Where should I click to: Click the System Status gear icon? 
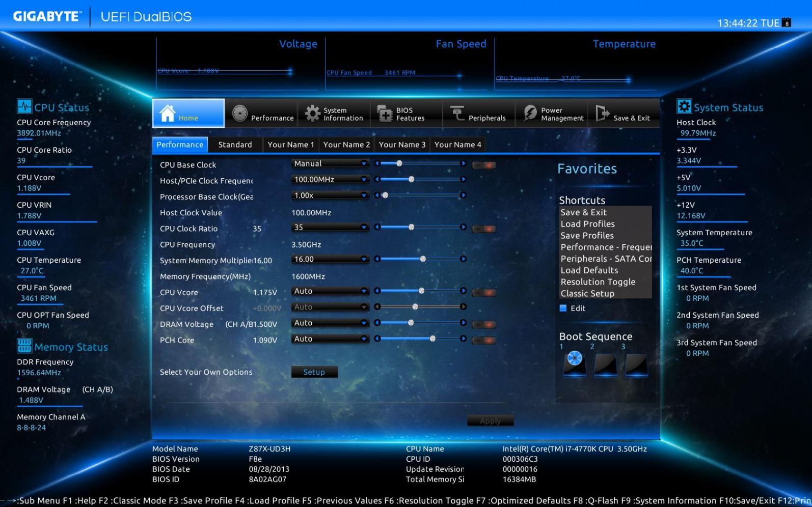point(684,106)
